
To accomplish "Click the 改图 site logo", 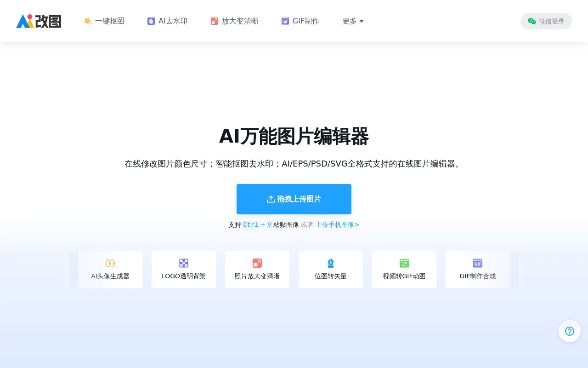I will tap(39, 21).
